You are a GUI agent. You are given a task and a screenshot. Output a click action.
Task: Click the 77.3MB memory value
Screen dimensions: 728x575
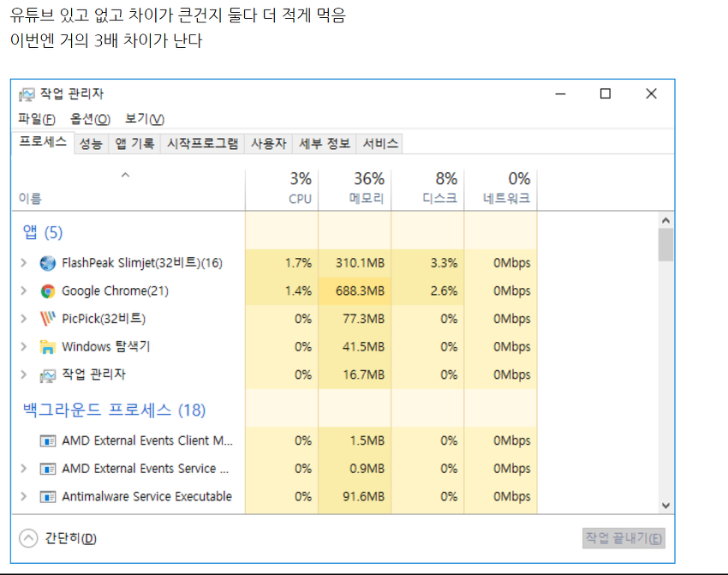coord(363,319)
